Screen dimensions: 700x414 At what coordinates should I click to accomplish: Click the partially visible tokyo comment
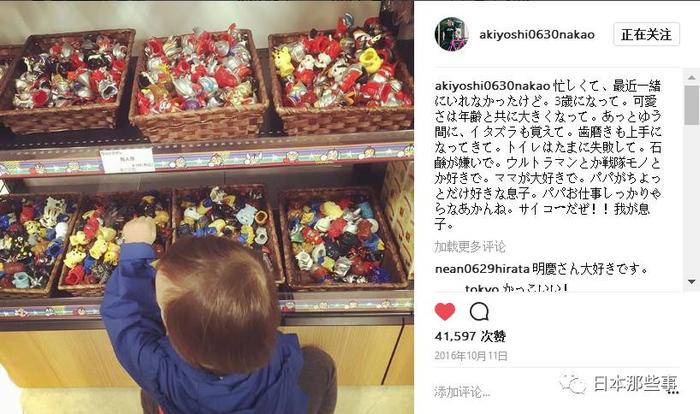point(516,288)
